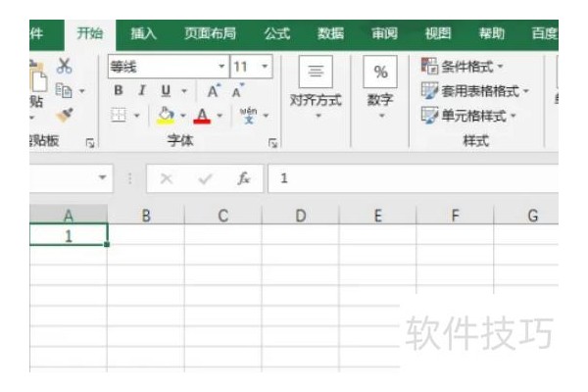Switch to the 审阅 tab

coord(384,33)
